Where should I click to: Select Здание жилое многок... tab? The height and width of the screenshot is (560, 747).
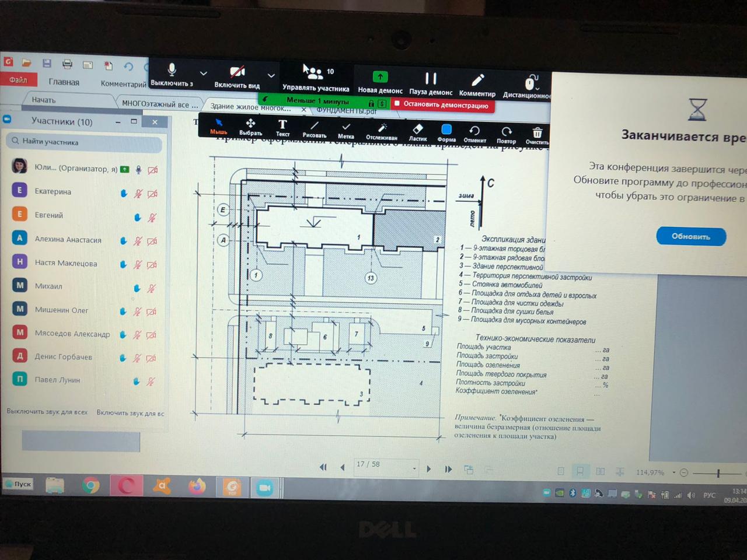coord(250,107)
